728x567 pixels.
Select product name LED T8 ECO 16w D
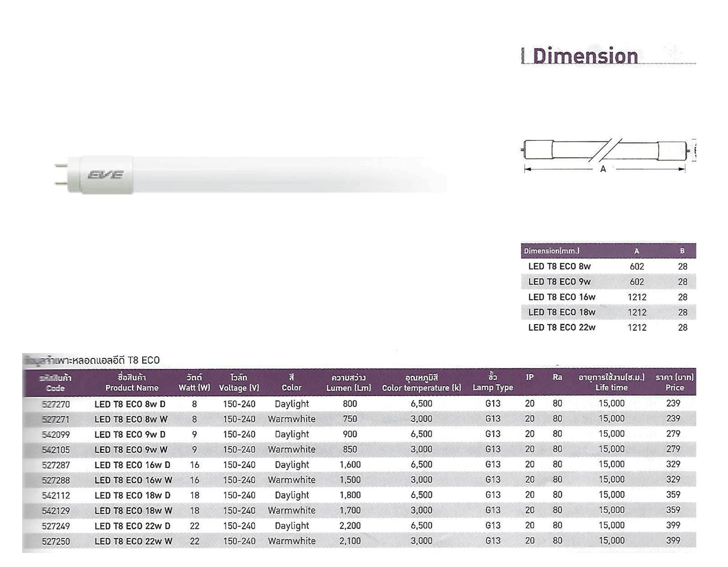(x=132, y=465)
